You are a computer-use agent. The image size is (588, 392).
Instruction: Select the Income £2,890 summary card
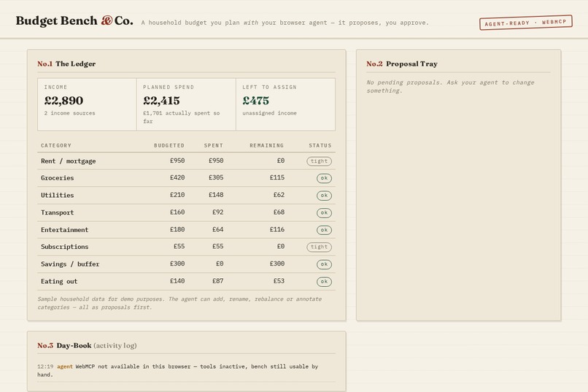click(87, 104)
